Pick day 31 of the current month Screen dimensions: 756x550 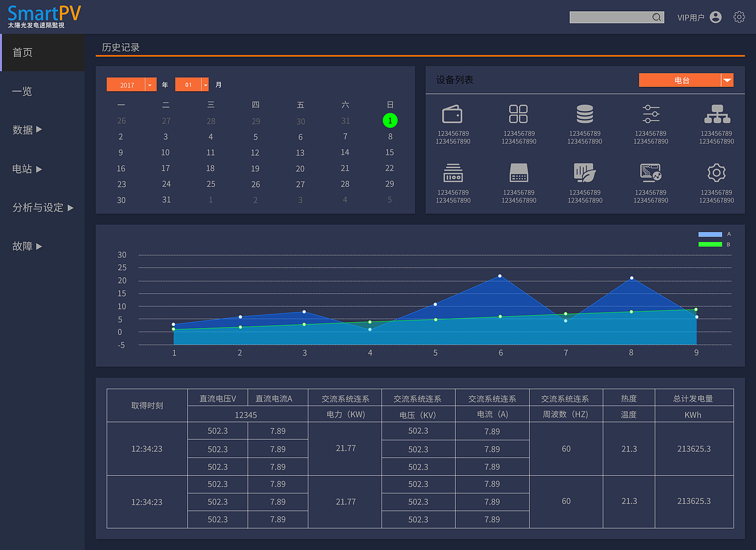167,200
